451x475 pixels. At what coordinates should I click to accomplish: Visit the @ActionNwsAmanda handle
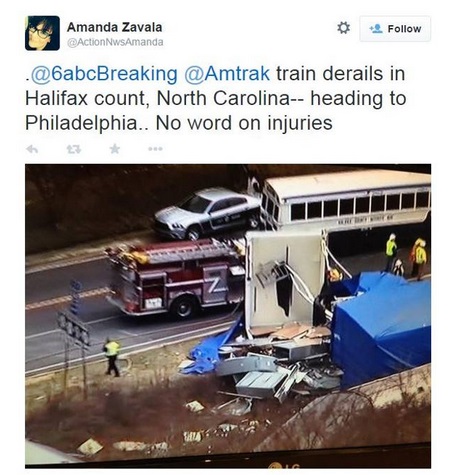coord(115,42)
